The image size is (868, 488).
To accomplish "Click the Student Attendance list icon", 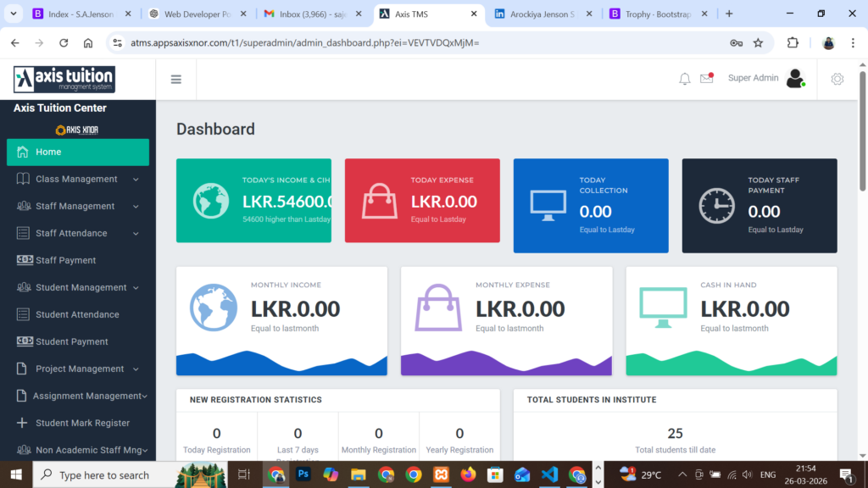I will [23, 314].
